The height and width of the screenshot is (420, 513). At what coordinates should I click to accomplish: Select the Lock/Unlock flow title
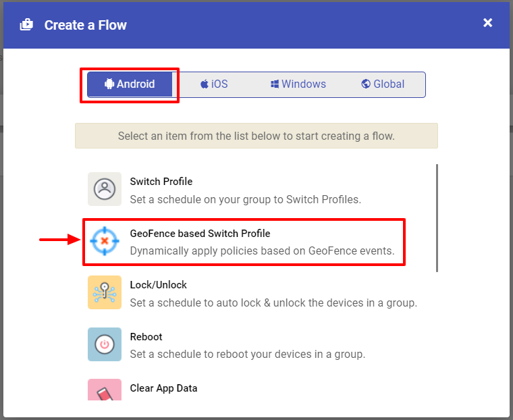click(158, 285)
